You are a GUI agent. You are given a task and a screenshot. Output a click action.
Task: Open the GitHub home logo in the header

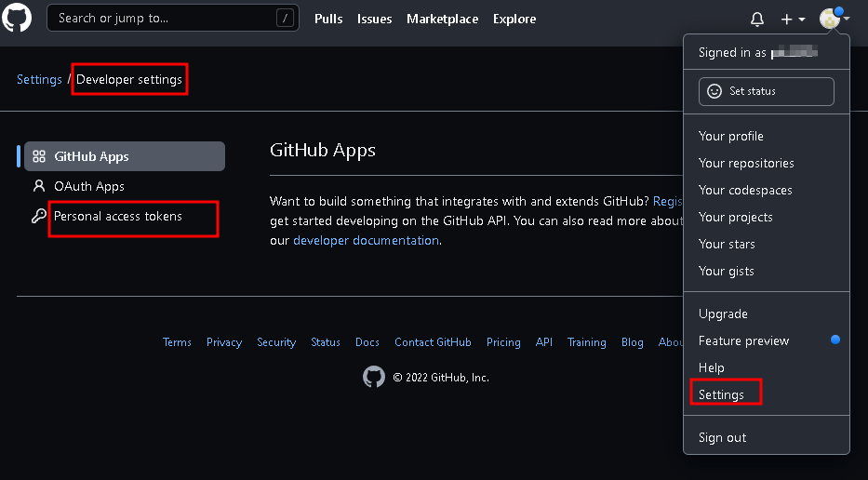click(17, 17)
